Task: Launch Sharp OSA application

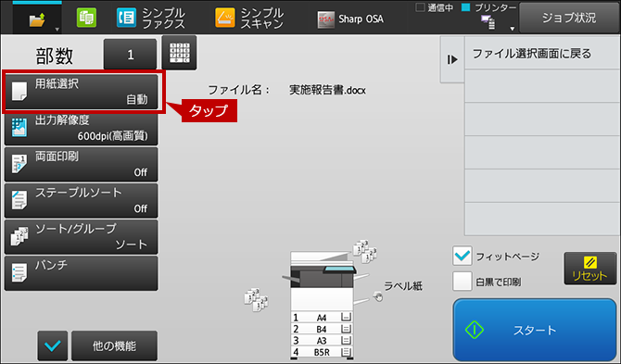Action: click(350, 19)
